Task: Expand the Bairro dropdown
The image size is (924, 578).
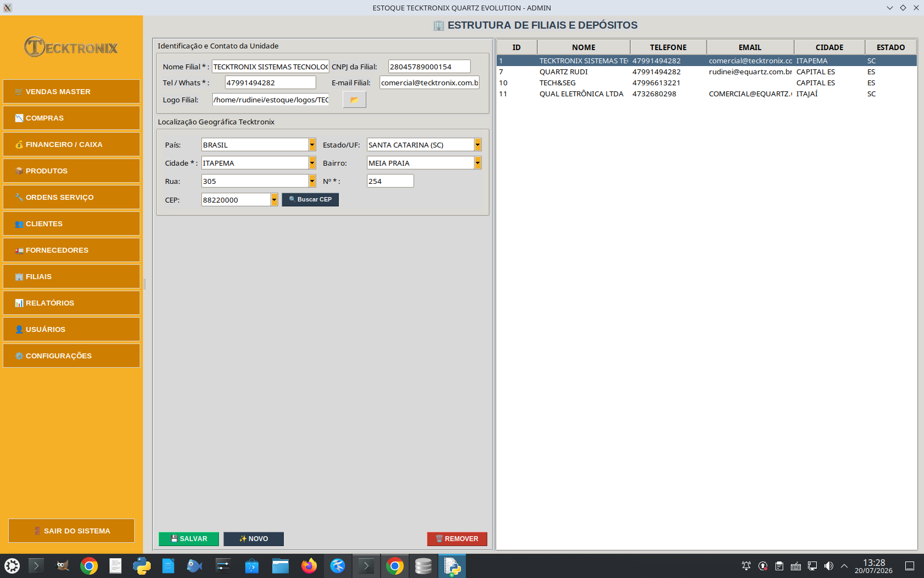Action: click(x=478, y=163)
